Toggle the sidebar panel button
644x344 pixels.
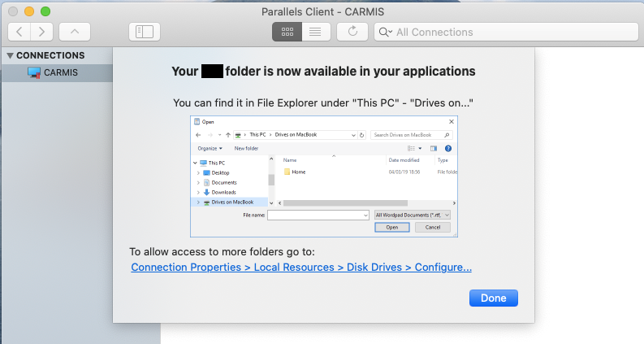145,32
